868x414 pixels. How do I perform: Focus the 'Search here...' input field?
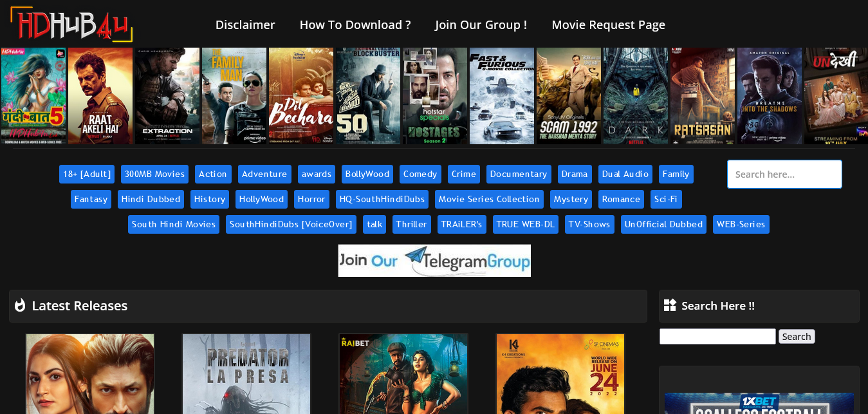point(784,174)
